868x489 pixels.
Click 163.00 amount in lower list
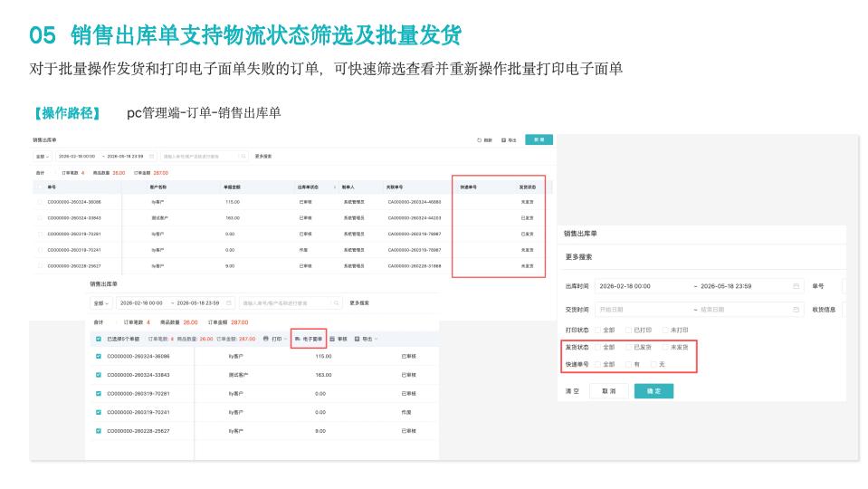(x=323, y=375)
